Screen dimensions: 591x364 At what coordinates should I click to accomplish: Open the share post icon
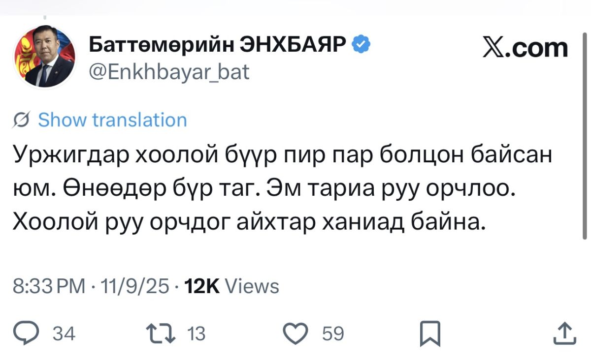click(x=564, y=334)
